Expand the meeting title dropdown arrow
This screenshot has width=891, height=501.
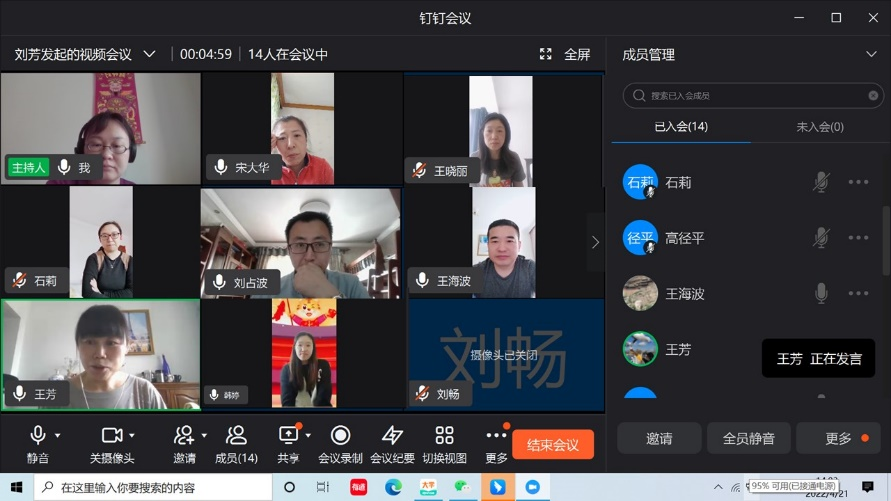point(150,54)
